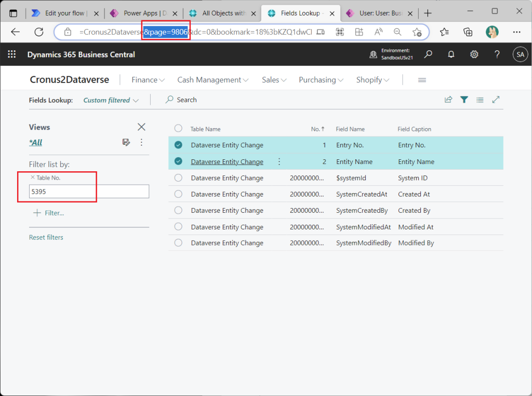Open the split screen icon in address bar
This screenshot has width=532, height=396.
tap(359, 32)
